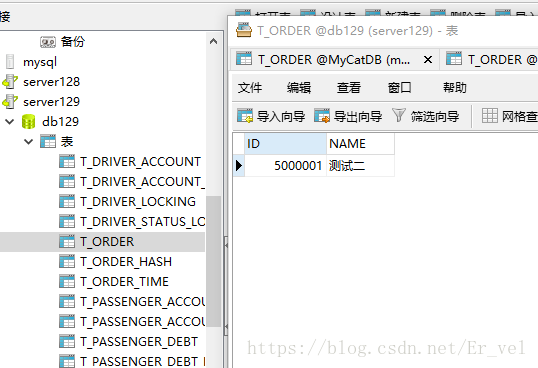
Task: Select T_ORDER in the tree
Action: [x=107, y=242]
